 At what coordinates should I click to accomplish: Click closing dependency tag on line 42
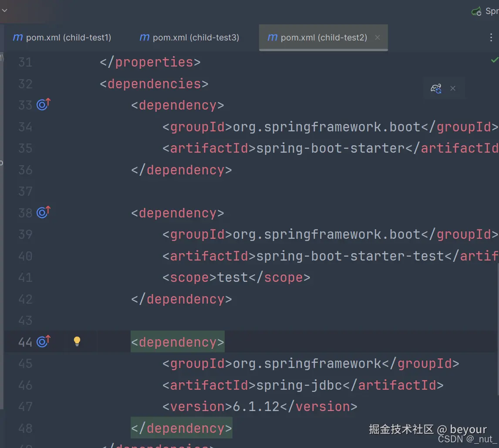point(182,299)
